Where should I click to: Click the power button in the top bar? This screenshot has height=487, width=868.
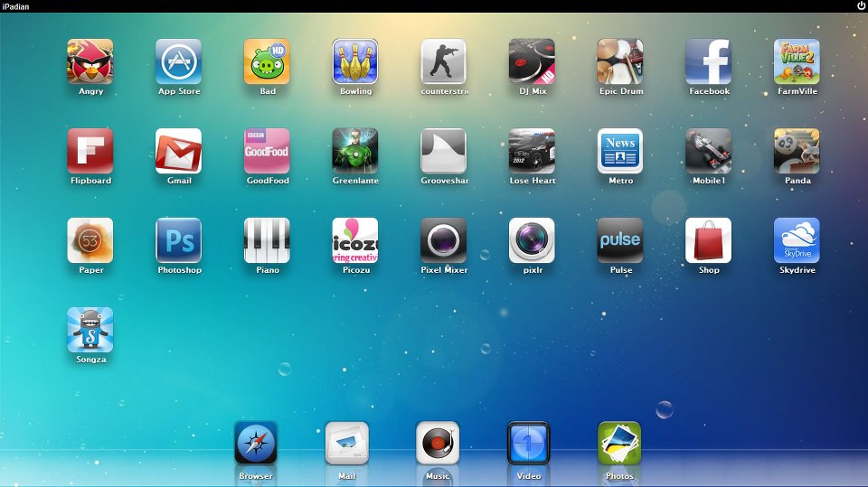[x=861, y=6]
